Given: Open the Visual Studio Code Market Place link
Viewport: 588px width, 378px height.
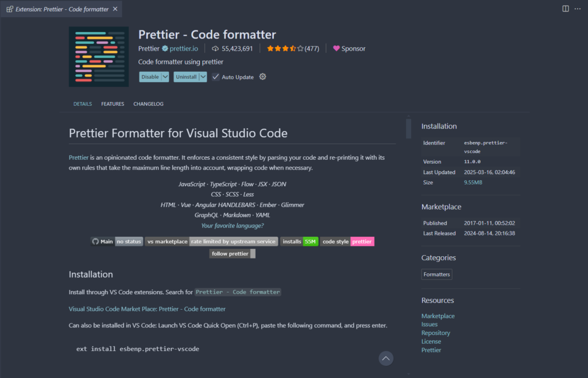Looking at the screenshot, I should [x=146, y=308].
